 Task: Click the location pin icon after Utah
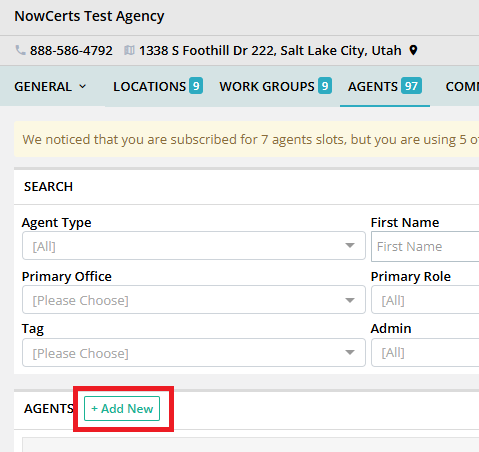(413, 50)
